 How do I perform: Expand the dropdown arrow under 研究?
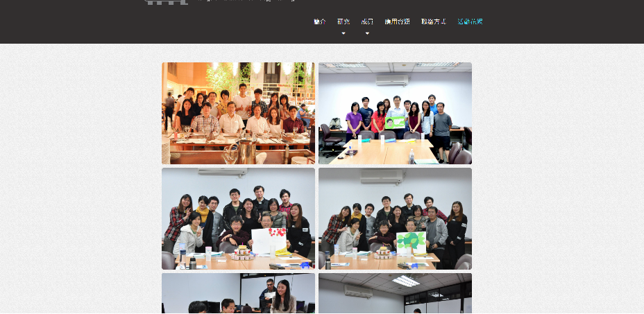point(344,33)
